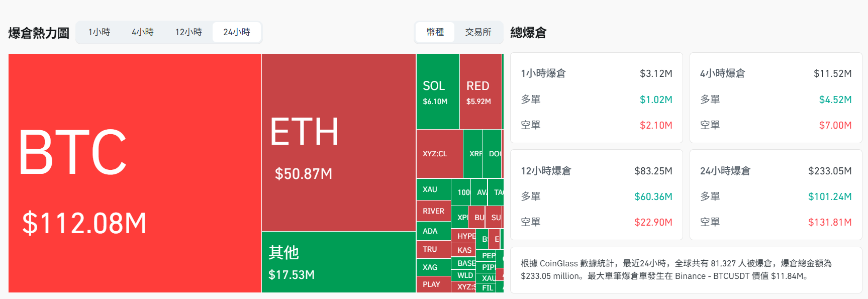Click the $7.00M short value
The image size is (868, 299).
point(835,125)
